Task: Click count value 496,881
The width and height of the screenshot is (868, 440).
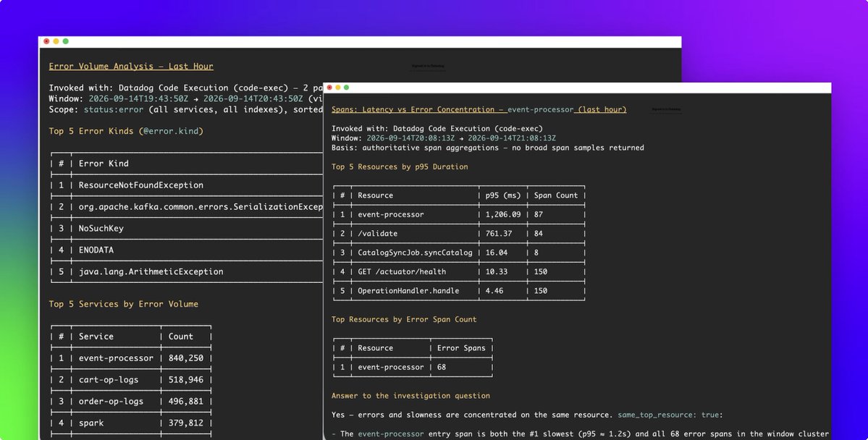Action: click(x=185, y=401)
